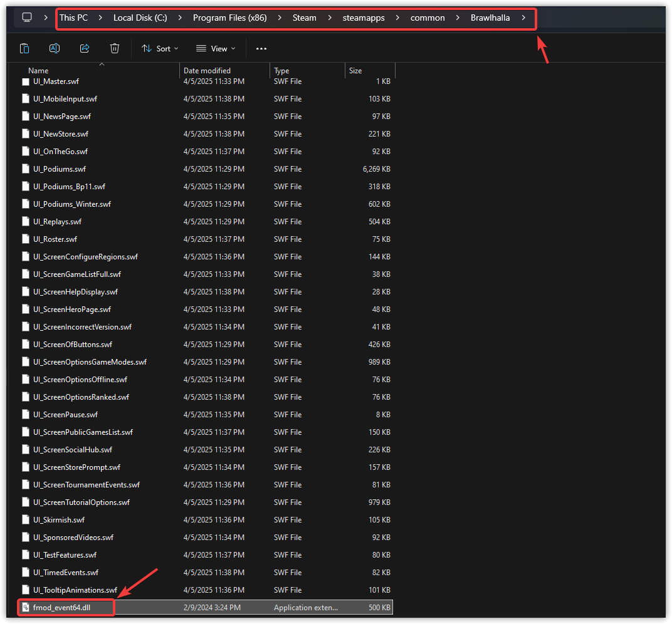Select UI_ScreenHelpDisplay.swf file
The height and width of the screenshot is (624, 672).
75,292
